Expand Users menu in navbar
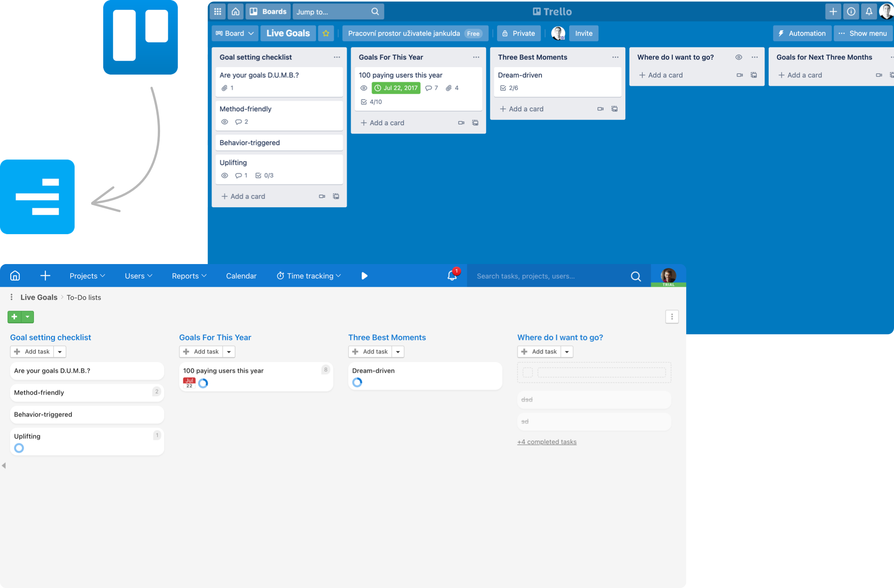894x588 pixels. click(139, 276)
